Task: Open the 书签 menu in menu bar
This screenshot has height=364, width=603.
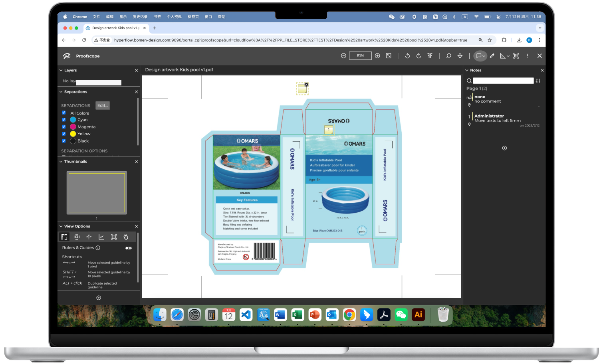Action: tap(157, 17)
